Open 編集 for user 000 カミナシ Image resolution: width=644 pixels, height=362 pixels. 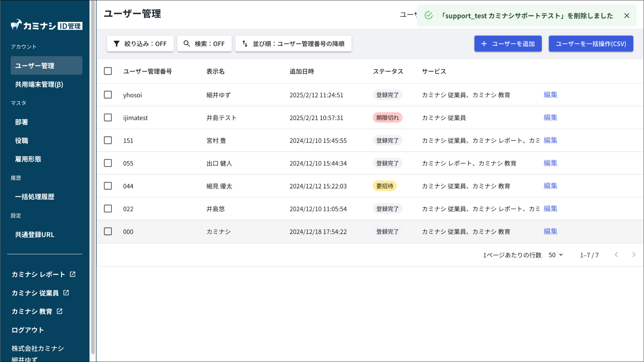coord(551,231)
